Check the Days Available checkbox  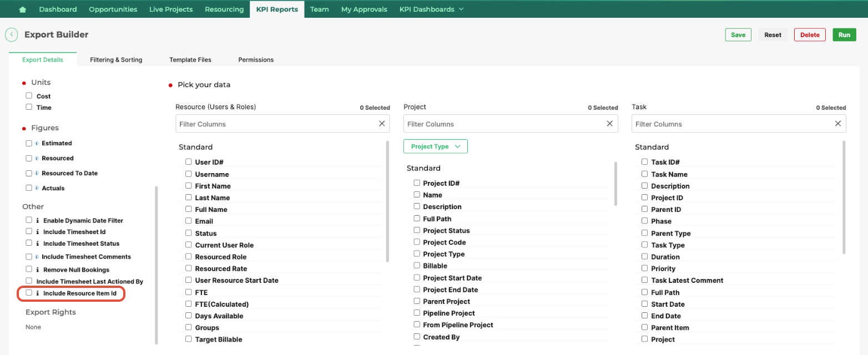click(189, 315)
